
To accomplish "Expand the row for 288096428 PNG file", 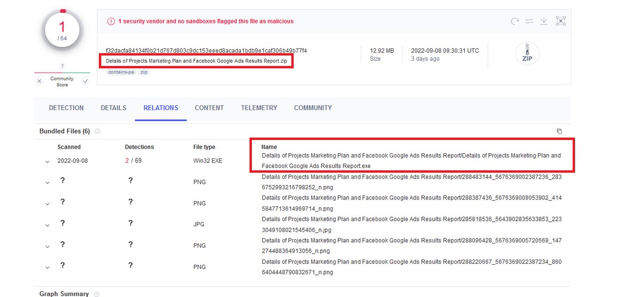I will pyautogui.click(x=47, y=246).
